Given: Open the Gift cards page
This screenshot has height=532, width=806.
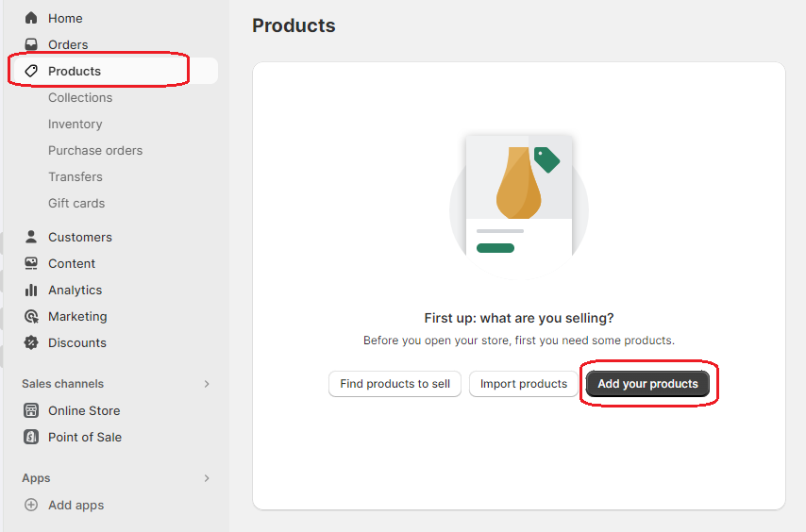Looking at the screenshot, I should point(76,203).
